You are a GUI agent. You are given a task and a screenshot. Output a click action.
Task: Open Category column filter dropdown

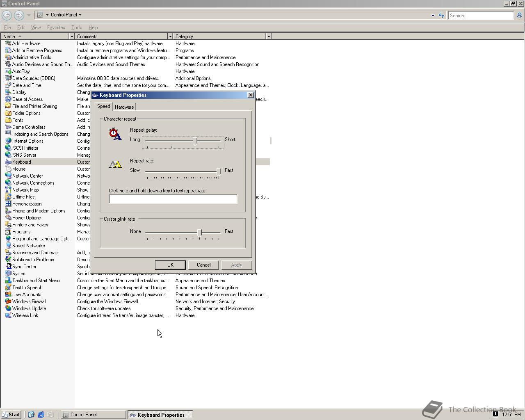point(269,37)
